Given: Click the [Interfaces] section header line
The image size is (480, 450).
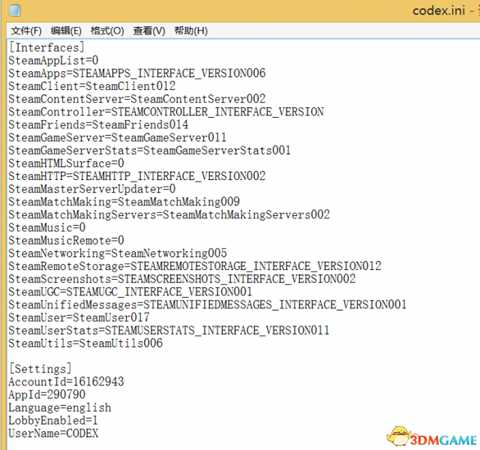Looking at the screenshot, I should click(47, 47).
